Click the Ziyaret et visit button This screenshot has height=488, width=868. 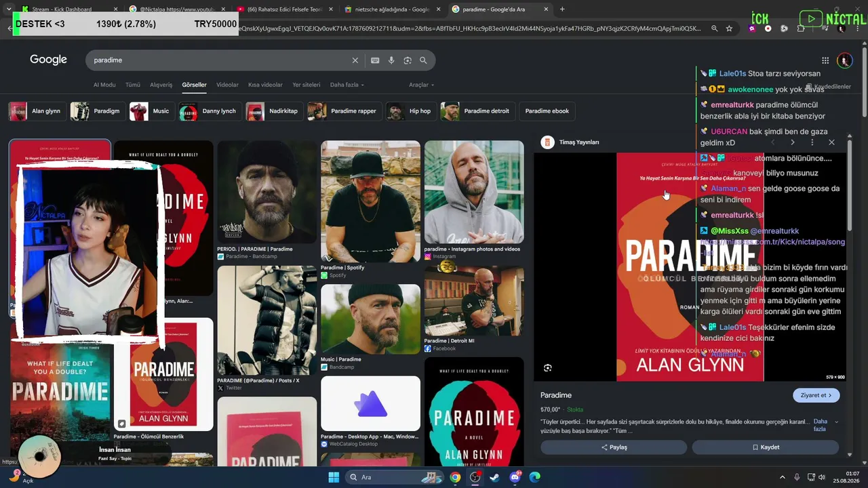pyautogui.click(x=816, y=395)
